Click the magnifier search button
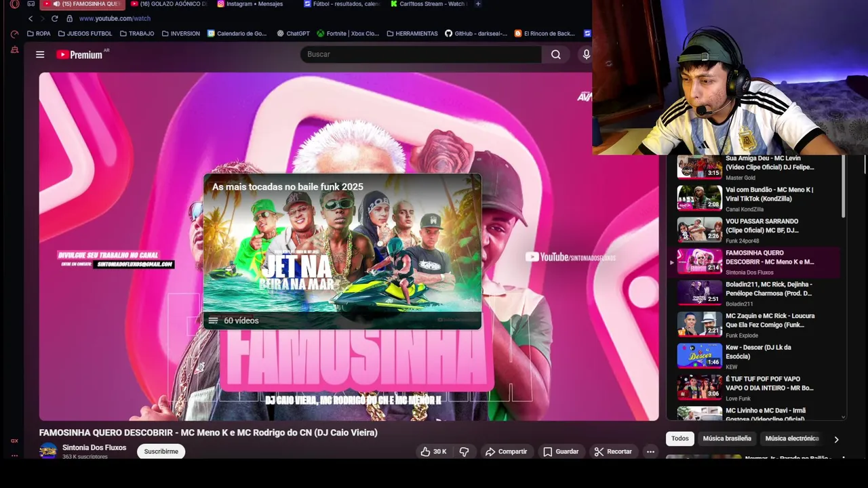The height and width of the screenshot is (488, 868). pyautogui.click(x=556, y=54)
